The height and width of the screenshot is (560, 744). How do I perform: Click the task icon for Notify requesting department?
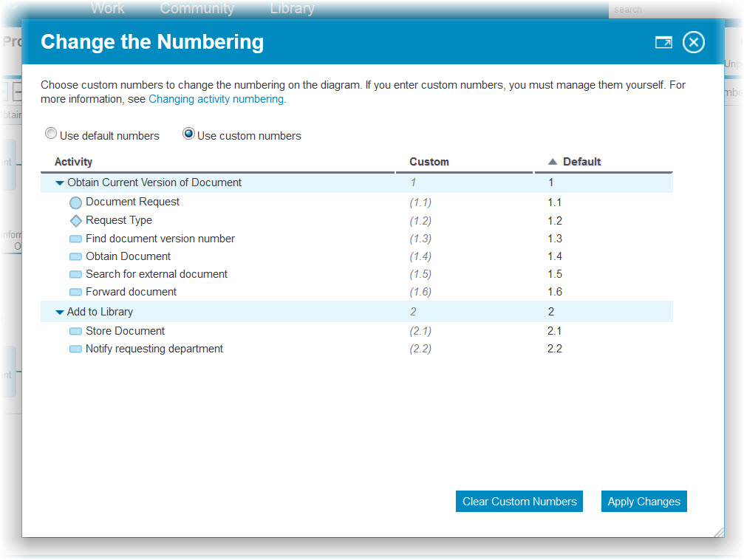pyautogui.click(x=75, y=349)
